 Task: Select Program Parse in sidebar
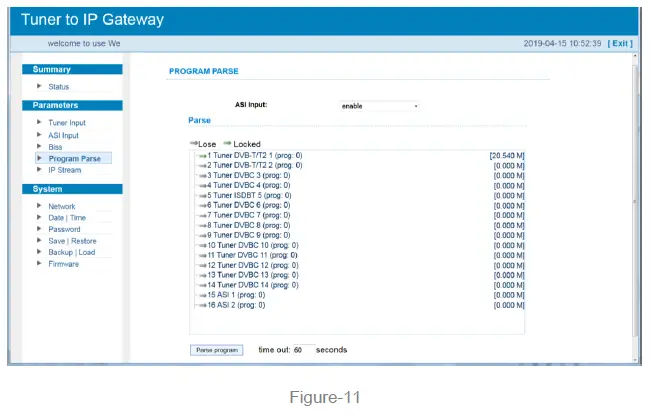(x=75, y=158)
